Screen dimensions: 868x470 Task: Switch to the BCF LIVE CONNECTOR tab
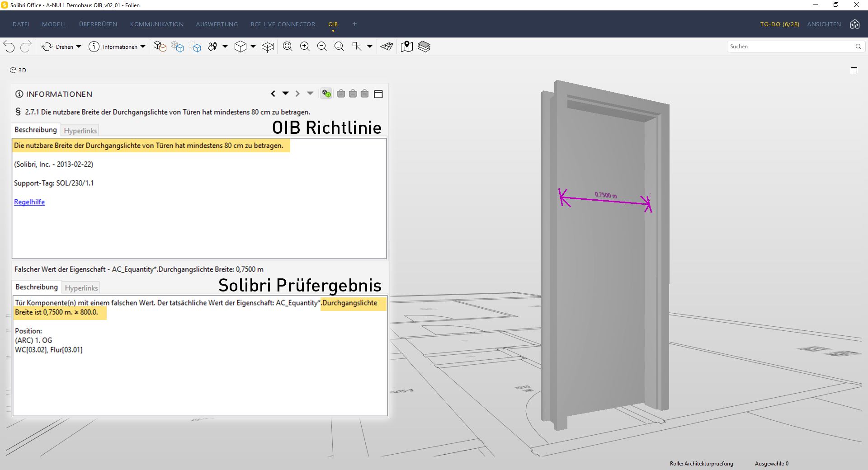point(283,24)
